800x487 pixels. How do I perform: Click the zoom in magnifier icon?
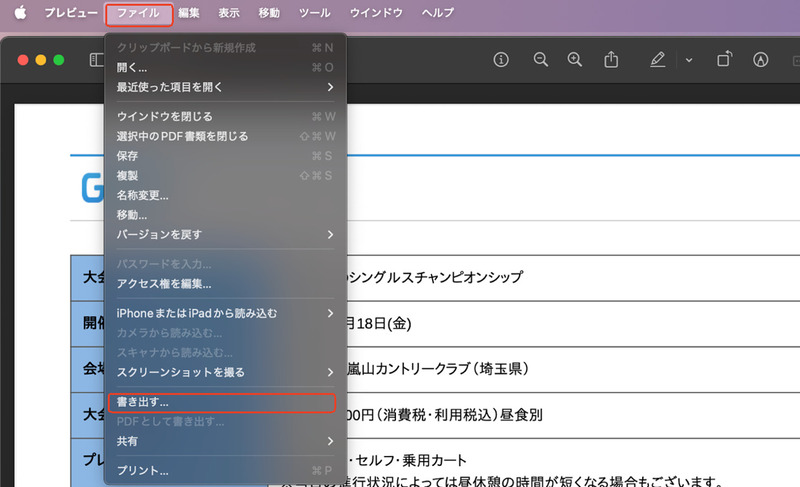(575, 60)
